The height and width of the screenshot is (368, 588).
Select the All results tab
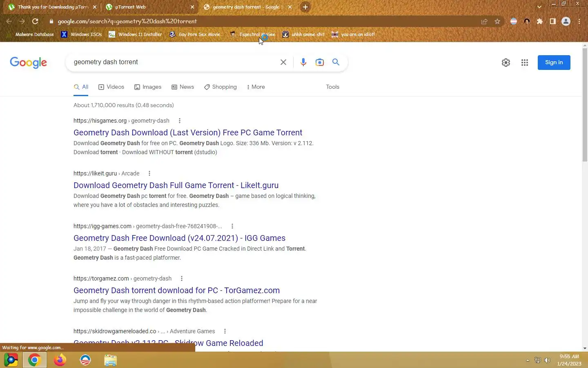(x=81, y=87)
